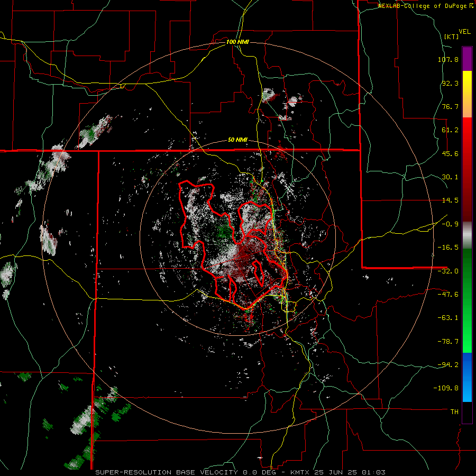Click the VEL product label
This screenshot has width=476, height=476.
[464, 32]
